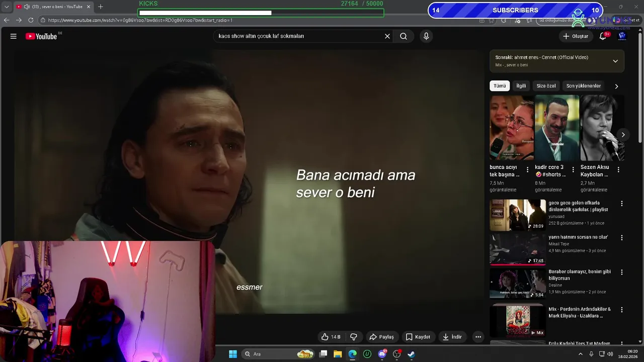This screenshot has height=362, width=644.
Task: Open 'gece gece gelen efkarla' thumbnail
Action: [x=518, y=215]
